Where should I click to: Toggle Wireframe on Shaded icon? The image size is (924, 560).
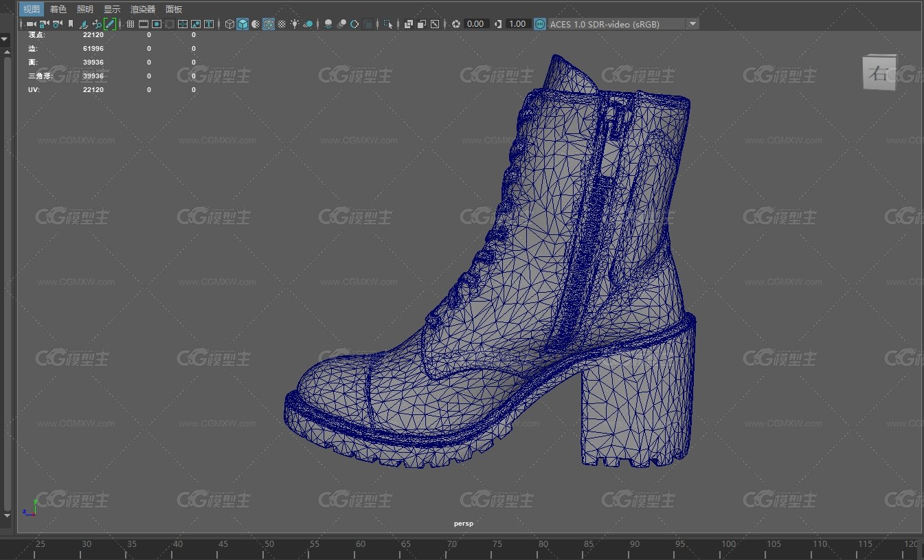pos(269,24)
